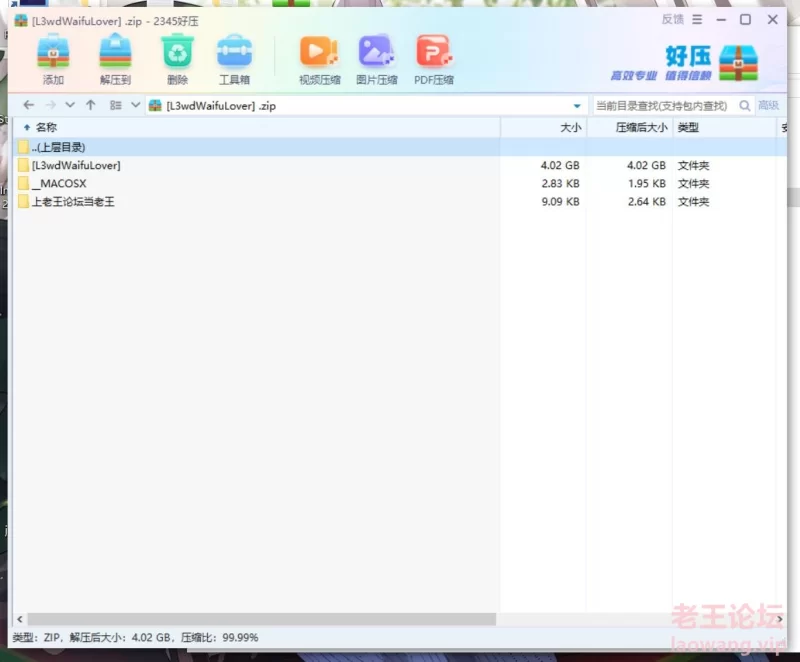Click the 反馈 feedback link

(672, 20)
